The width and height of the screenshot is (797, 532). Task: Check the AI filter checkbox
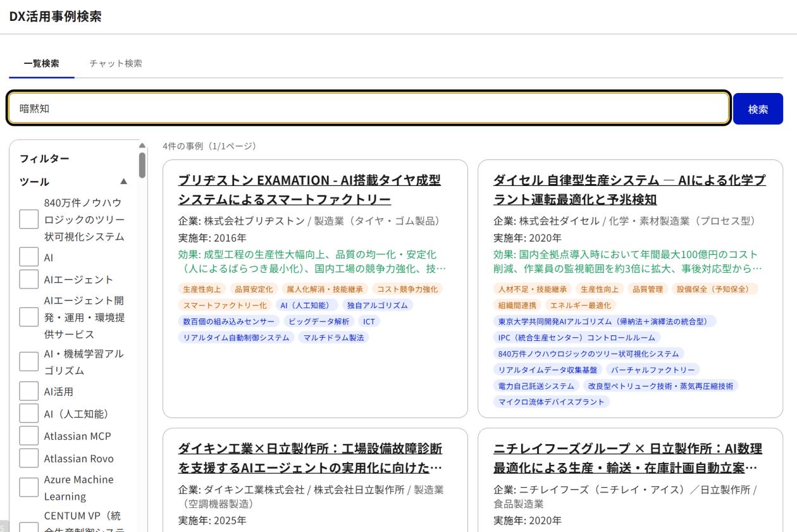28,257
